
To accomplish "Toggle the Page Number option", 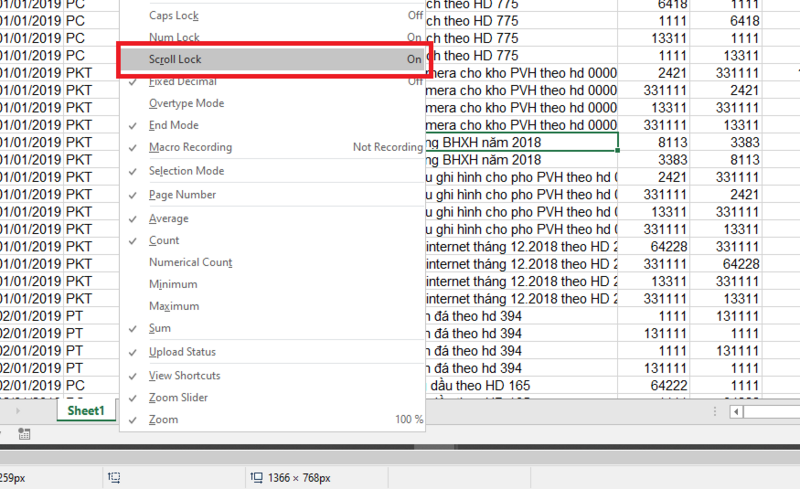I will pyautogui.click(x=272, y=194).
